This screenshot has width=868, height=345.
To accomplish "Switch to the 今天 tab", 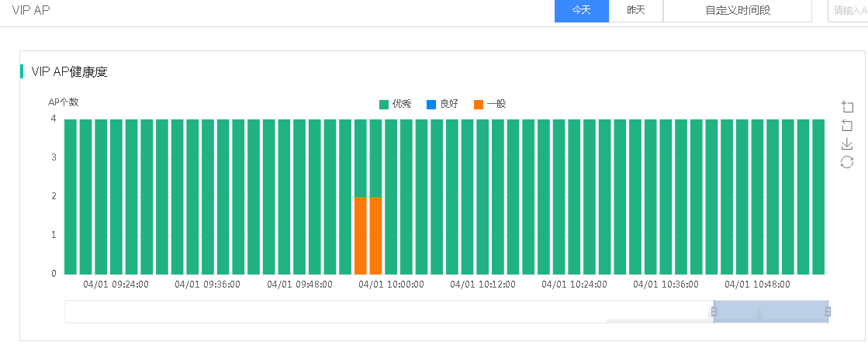I will coord(582,11).
